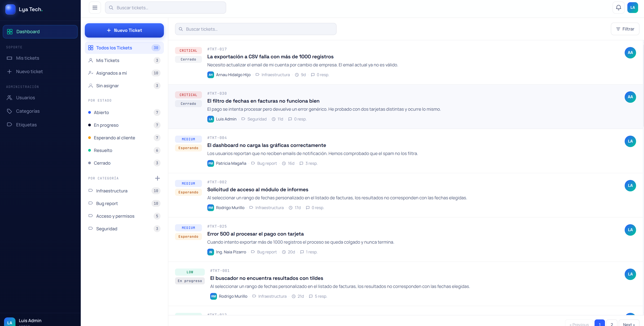
Task: Create a ticket with Nuevo Ticket button
Action: coord(124,30)
